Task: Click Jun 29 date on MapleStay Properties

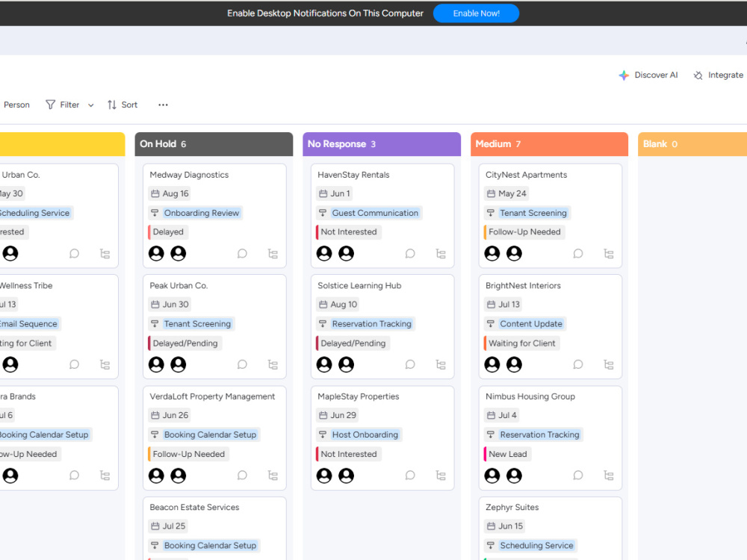Action: (x=338, y=415)
